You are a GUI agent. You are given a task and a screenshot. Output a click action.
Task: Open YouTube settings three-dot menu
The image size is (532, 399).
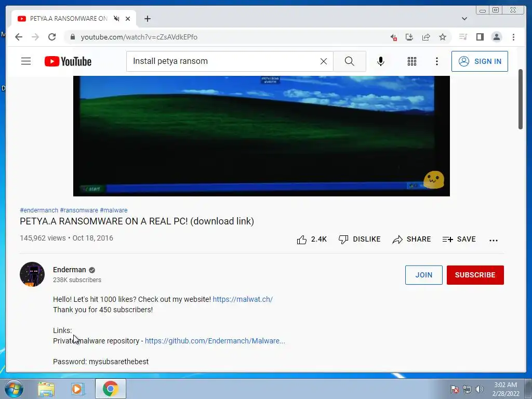click(436, 61)
